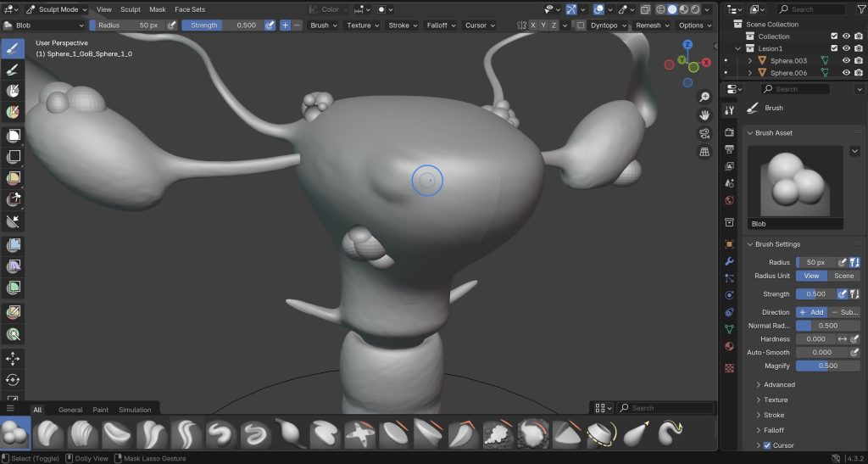This screenshot has height=464, width=868.
Task: Click the zoom magnifier icon in viewport
Action: click(x=704, y=97)
